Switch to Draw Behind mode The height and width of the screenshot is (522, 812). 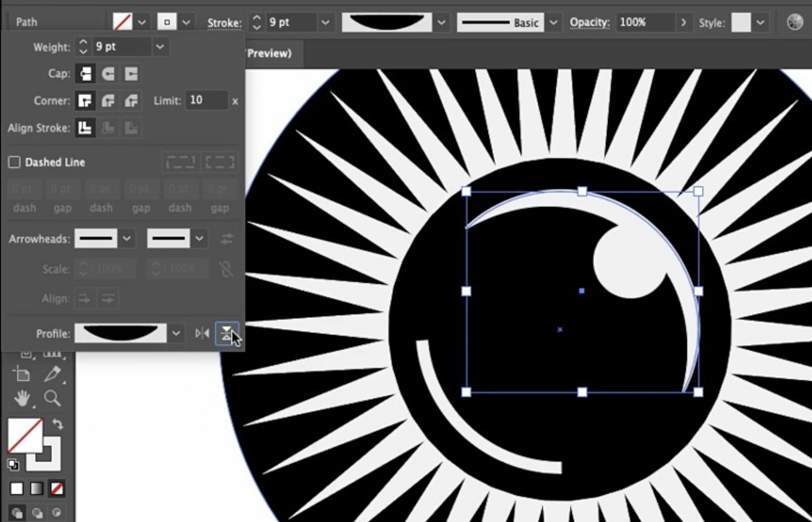tap(37, 512)
